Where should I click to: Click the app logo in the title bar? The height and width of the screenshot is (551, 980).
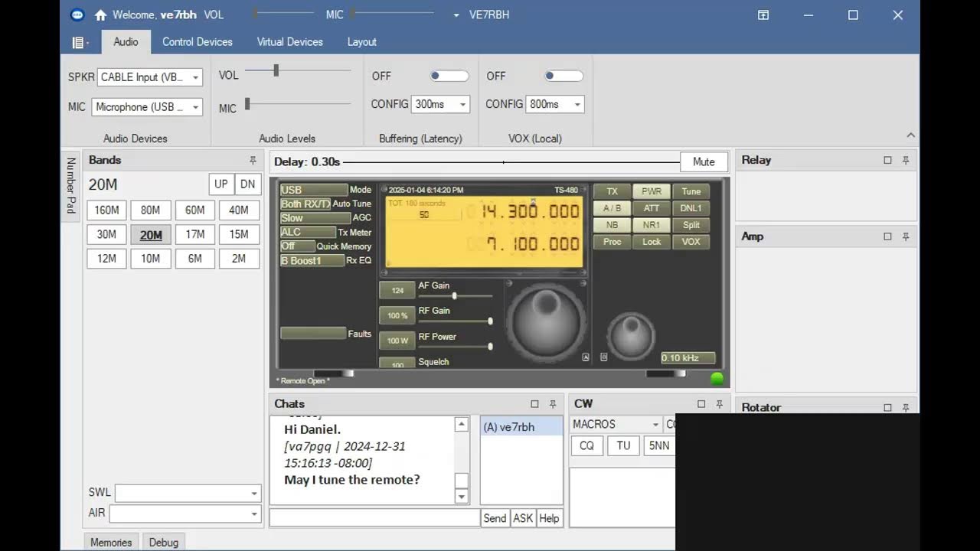click(x=77, y=15)
